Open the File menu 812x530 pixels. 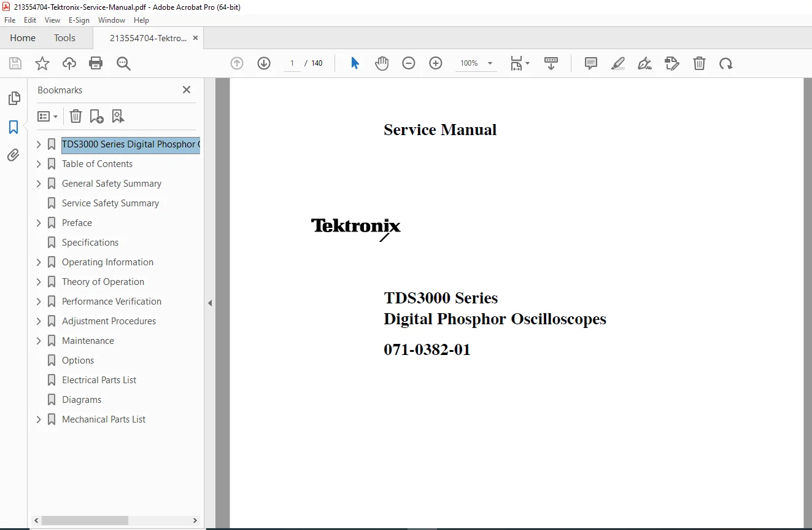coord(10,20)
